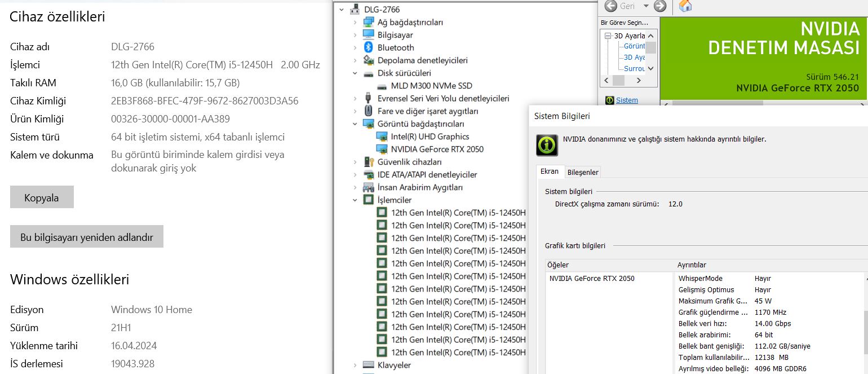Click the Depolama denetleyicileri icon
This screenshot has height=374, width=868.
tap(369, 60)
